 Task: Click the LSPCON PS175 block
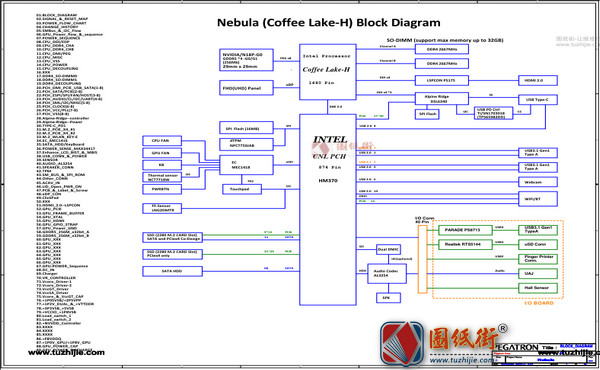coord(442,80)
